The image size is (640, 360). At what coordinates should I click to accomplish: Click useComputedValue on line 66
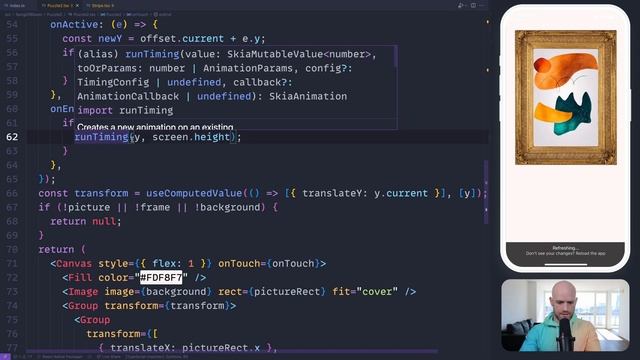pos(194,193)
